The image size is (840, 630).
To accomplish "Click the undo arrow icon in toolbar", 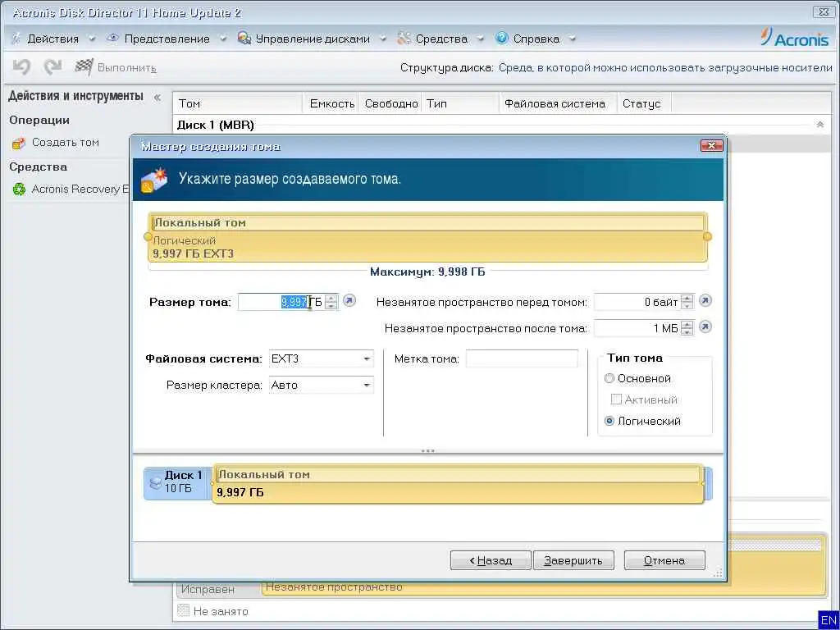I will point(22,67).
